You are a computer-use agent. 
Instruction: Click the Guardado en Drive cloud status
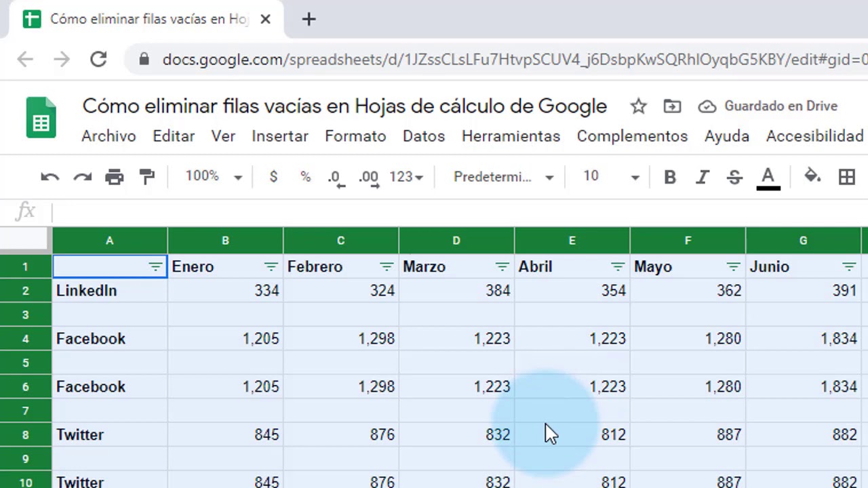coord(768,106)
